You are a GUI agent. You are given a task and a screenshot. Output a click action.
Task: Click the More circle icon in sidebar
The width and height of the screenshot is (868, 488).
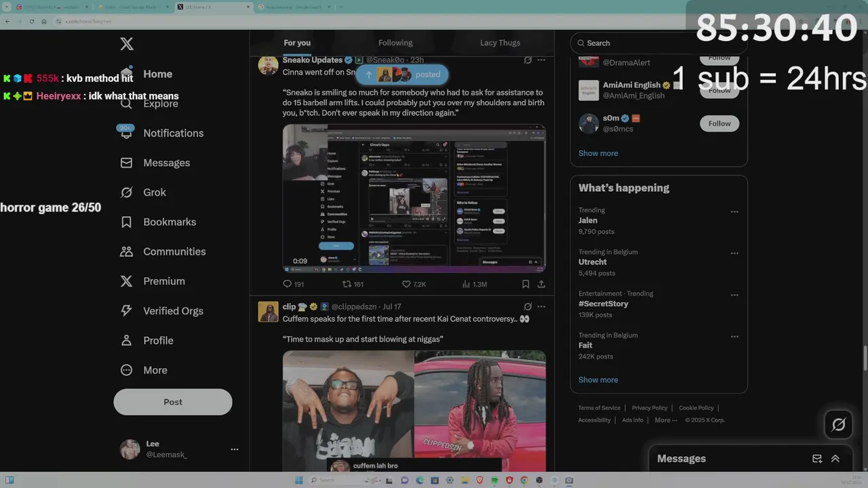tap(126, 370)
